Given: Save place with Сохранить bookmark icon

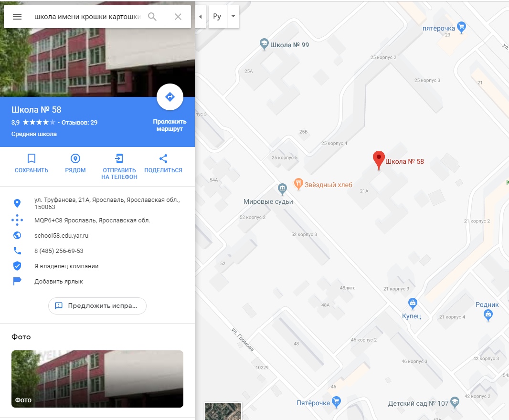Looking at the screenshot, I should [x=32, y=158].
